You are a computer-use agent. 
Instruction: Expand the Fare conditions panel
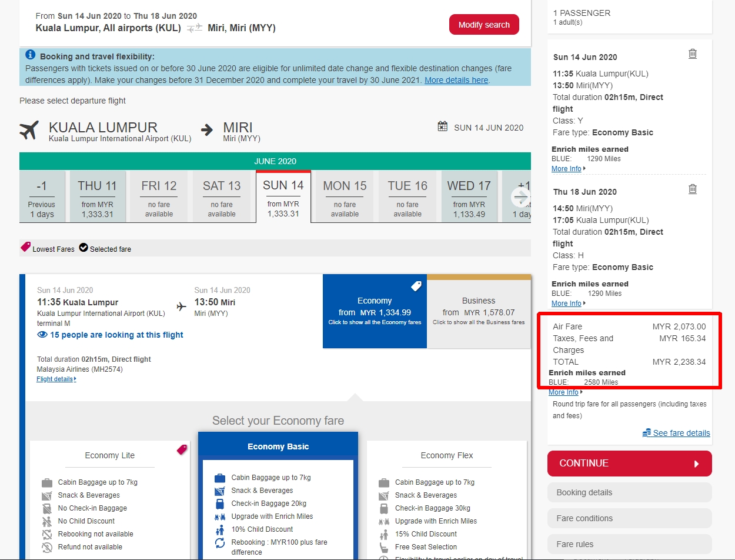point(629,518)
